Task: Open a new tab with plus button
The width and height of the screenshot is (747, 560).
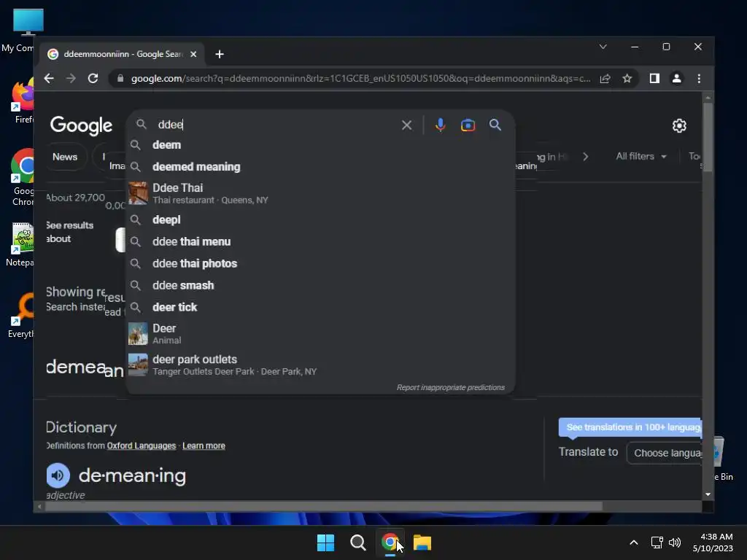Action: pos(220,54)
